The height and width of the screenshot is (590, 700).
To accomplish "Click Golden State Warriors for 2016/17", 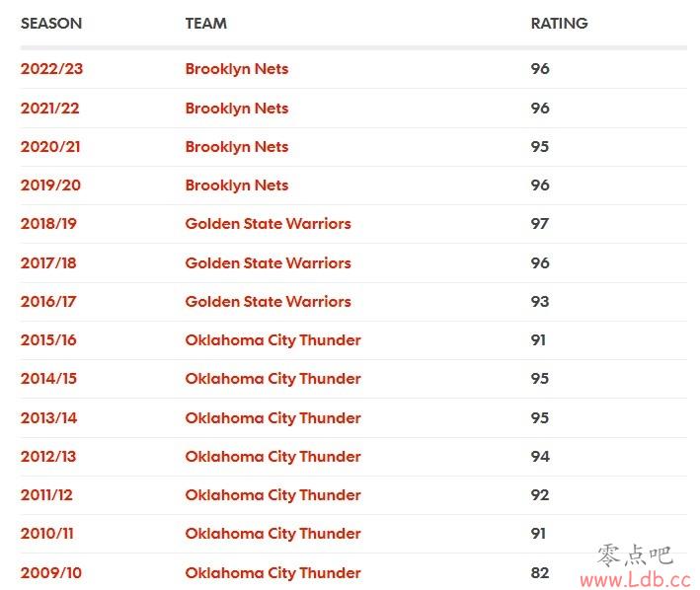I will (x=268, y=302).
